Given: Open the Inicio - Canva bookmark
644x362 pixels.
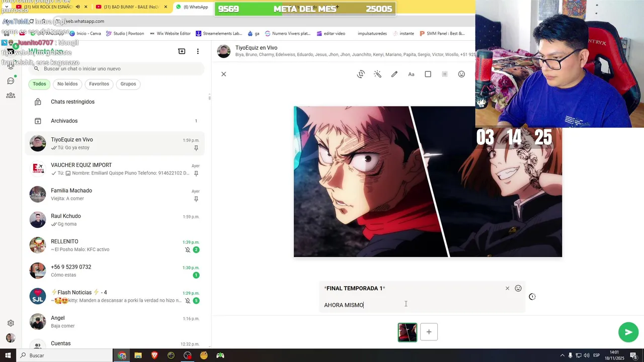Looking at the screenshot, I should (85, 34).
